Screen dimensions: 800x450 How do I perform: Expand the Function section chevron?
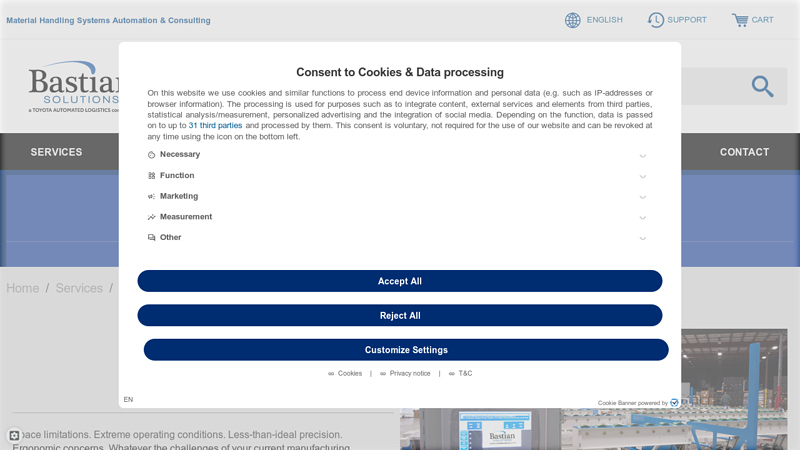643,177
